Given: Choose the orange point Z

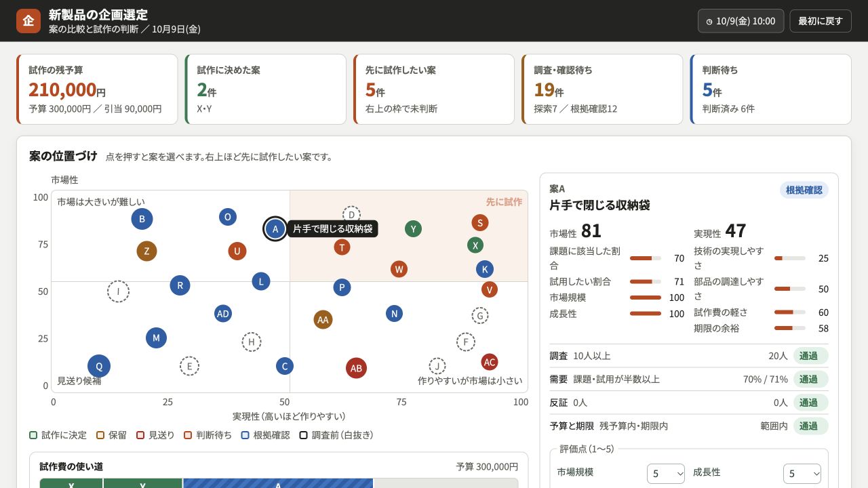Looking at the screenshot, I should click(x=146, y=251).
